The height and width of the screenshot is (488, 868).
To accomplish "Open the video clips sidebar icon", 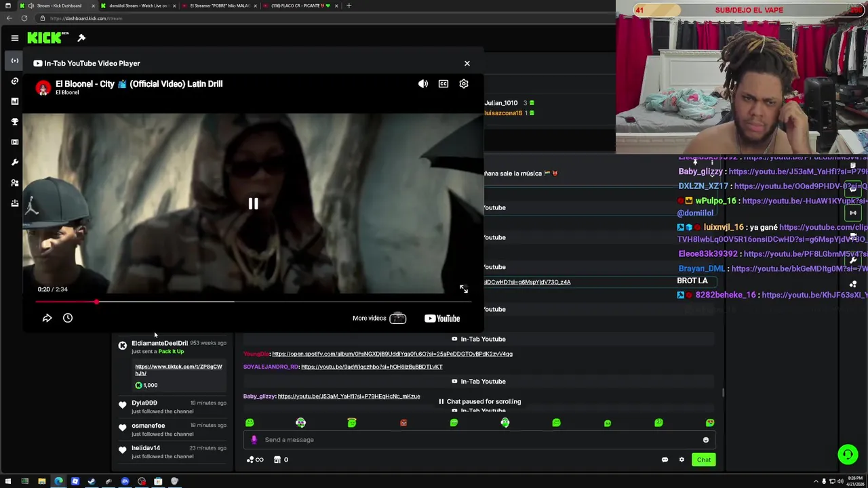I will 14,142.
